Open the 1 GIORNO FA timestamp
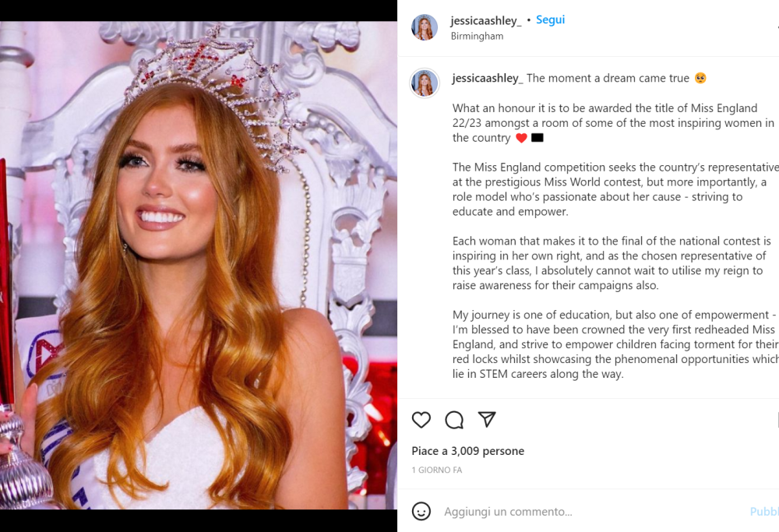The height and width of the screenshot is (532, 779). tap(437, 470)
